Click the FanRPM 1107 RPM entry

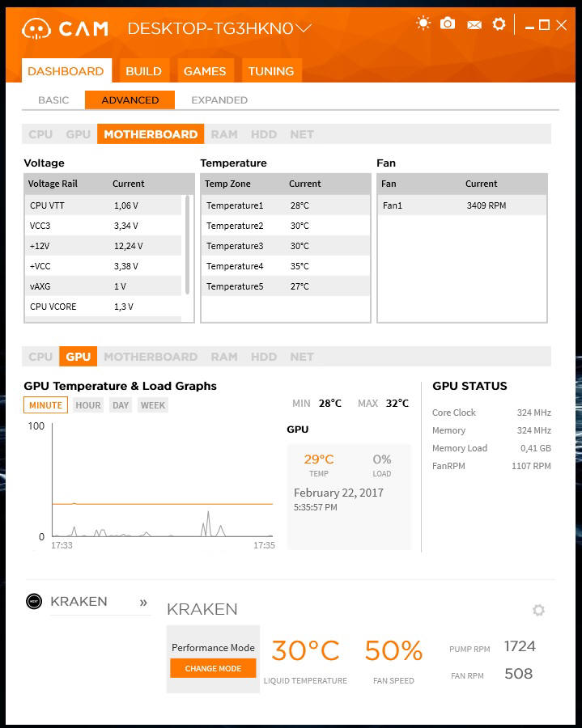[x=491, y=466]
